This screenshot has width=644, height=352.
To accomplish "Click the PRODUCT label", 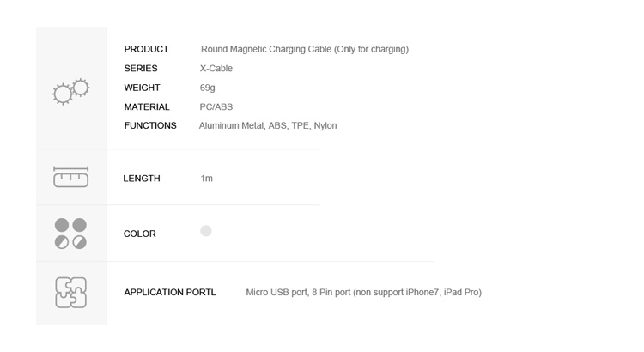I will [146, 49].
